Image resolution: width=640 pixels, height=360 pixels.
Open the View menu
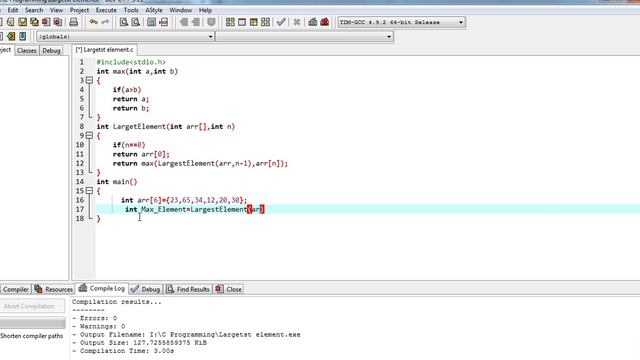click(x=56, y=10)
